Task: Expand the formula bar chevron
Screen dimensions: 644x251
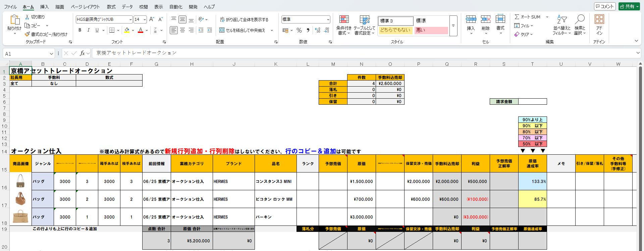Action: [x=638, y=53]
